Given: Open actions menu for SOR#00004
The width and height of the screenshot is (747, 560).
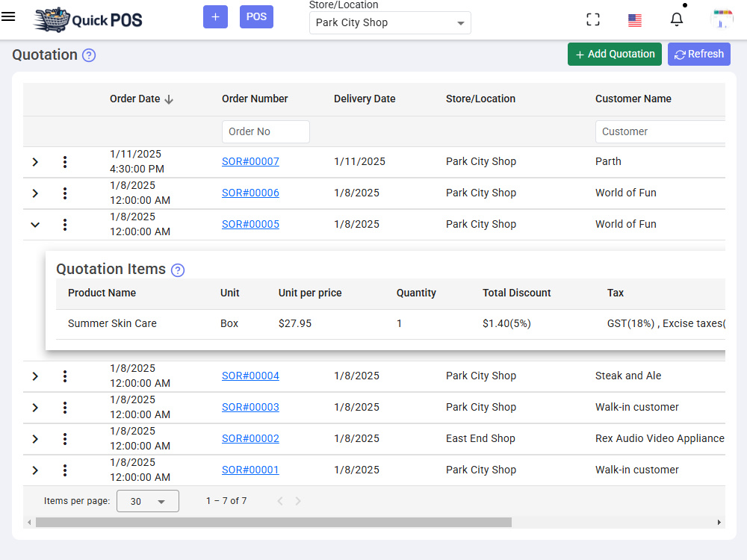Looking at the screenshot, I should 65,376.
